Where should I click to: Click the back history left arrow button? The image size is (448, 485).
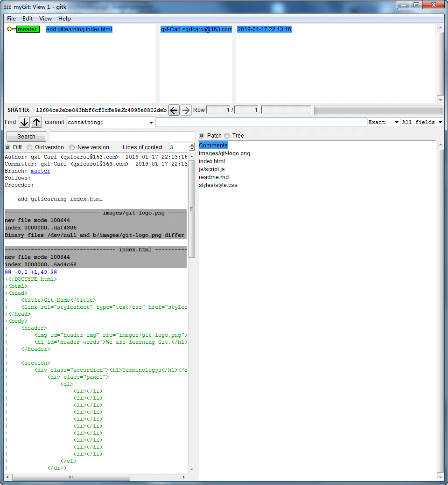tap(174, 110)
